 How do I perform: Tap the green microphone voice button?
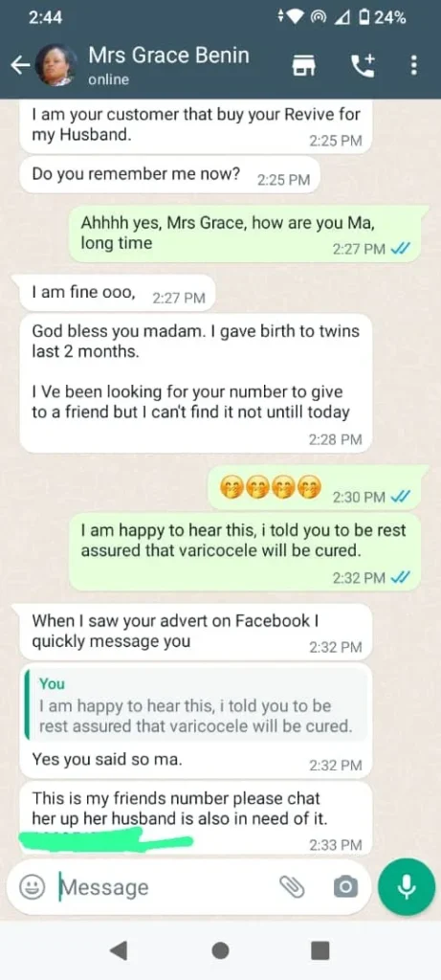coord(407,887)
